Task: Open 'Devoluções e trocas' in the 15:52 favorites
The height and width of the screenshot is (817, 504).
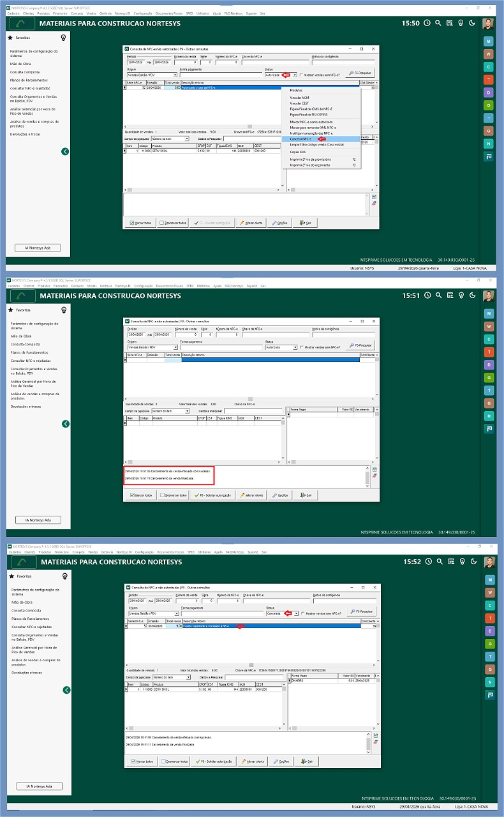Action: pos(26,673)
